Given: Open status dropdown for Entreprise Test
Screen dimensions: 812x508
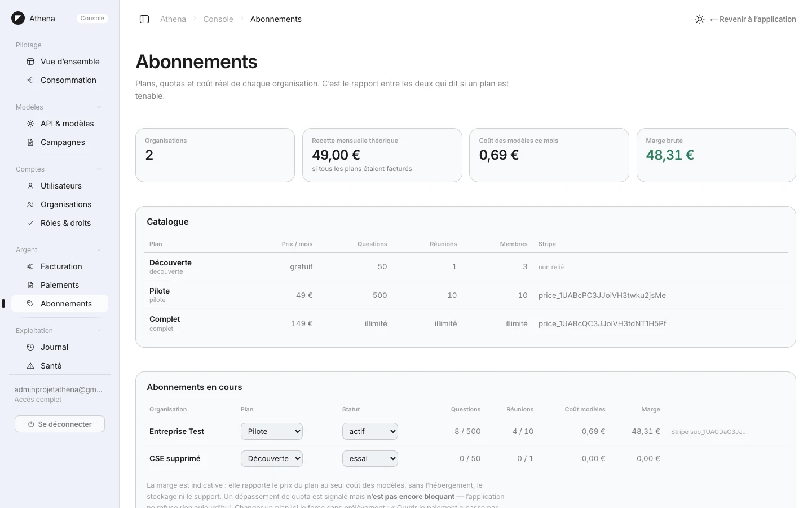Looking at the screenshot, I should click(x=370, y=431).
